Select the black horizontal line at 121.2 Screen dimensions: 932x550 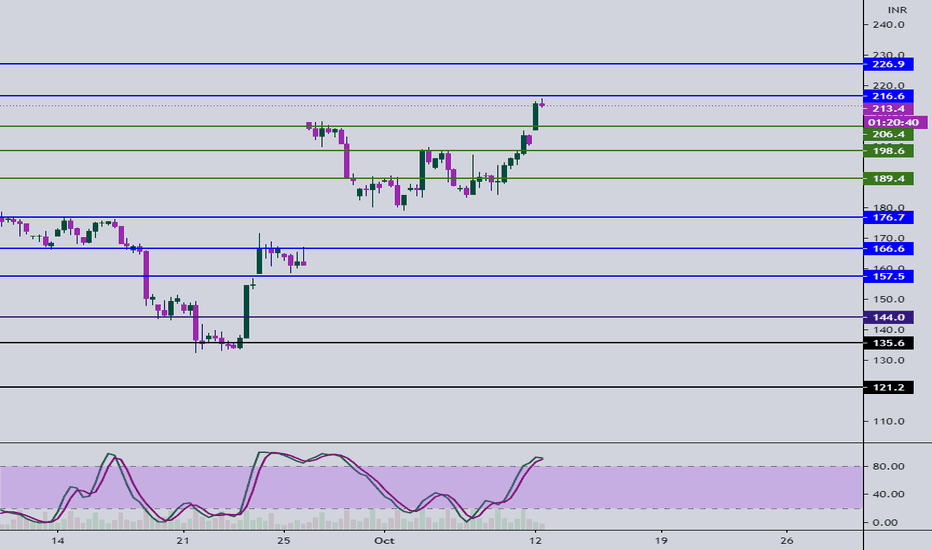tap(431, 387)
